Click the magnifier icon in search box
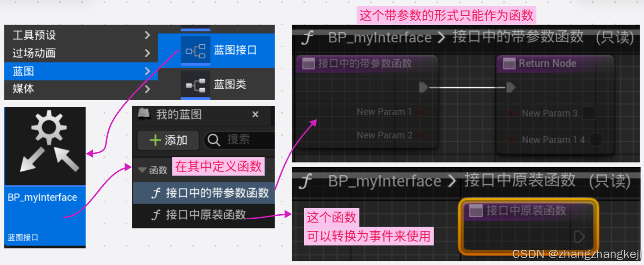644x265 pixels. point(214,140)
